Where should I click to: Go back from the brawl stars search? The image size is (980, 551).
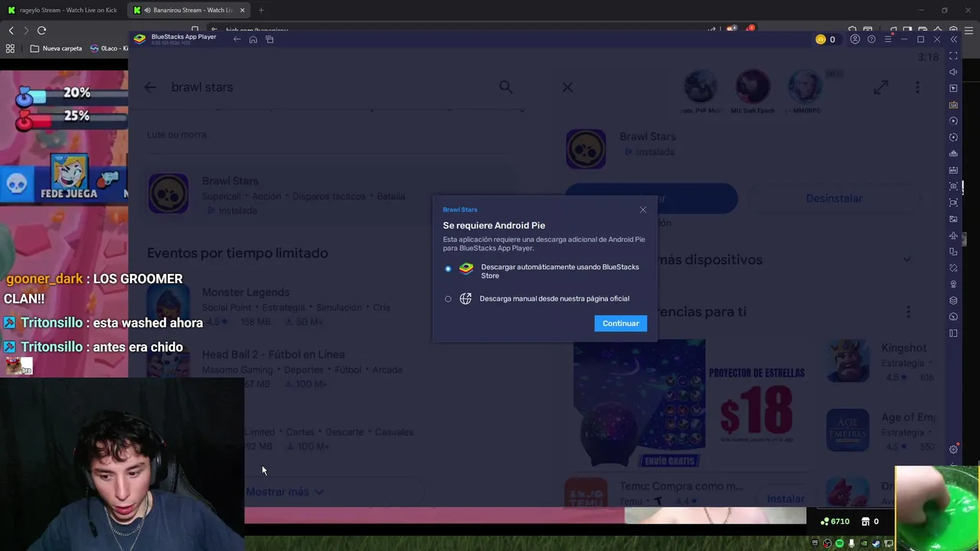coord(150,87)
